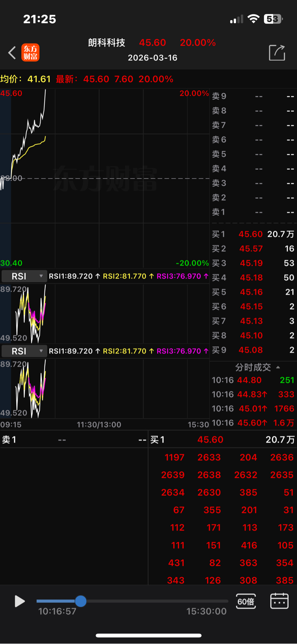Tap the lower RSI chart panel

tap(104, 388)
